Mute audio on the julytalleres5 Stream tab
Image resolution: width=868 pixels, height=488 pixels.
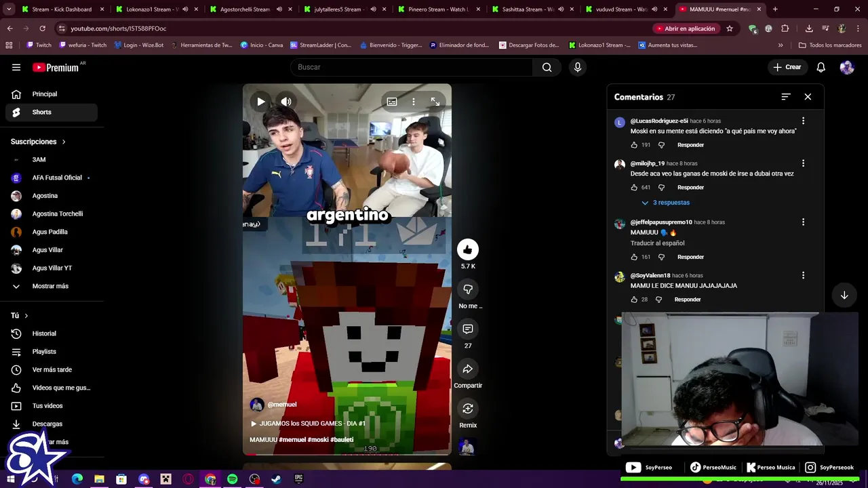tap(373, 9)
